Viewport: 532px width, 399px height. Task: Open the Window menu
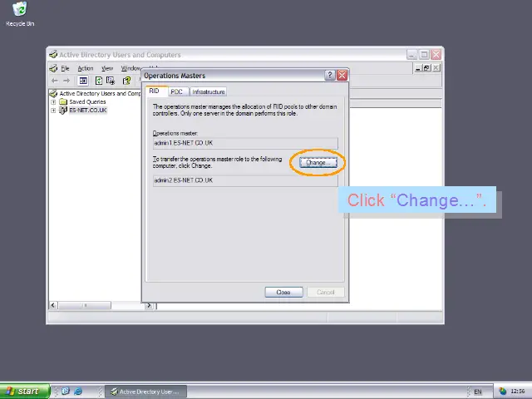131,68
